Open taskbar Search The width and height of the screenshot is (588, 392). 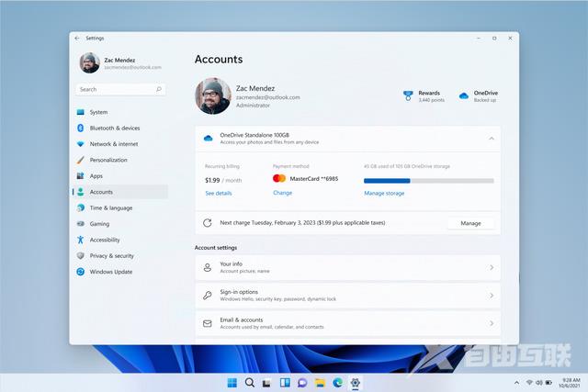pyautogui.click(x=249, y=383)
